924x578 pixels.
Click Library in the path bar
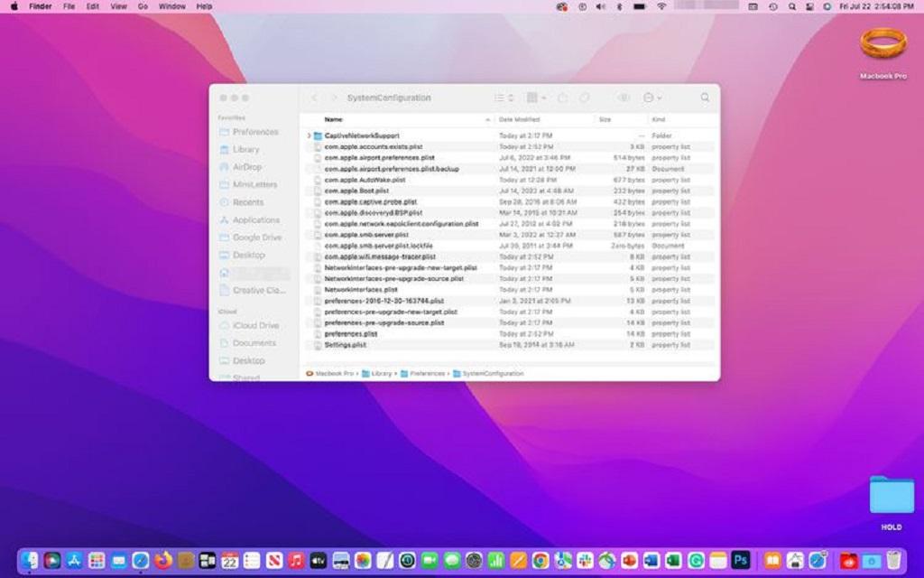376,374
